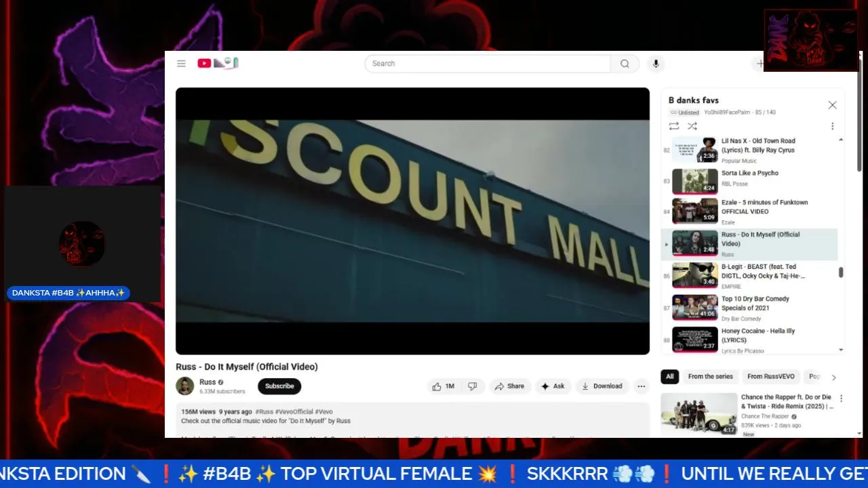Image resolution: width=868 pixels, height=488 pixels.
Task: Toggle playlist loop
Action: pyautogui.click(x=673, y=126)
